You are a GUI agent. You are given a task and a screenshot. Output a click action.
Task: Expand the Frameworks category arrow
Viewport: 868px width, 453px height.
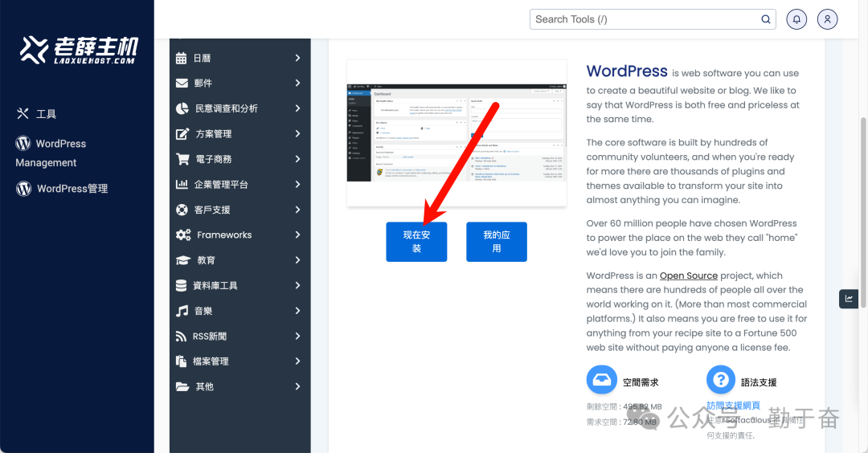click(297, 235)
